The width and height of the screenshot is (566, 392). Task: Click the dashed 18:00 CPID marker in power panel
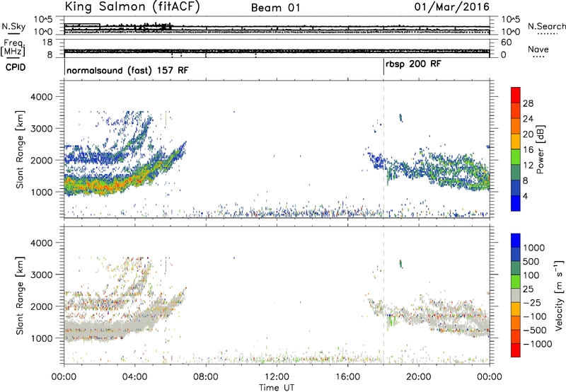pos(383,149)
